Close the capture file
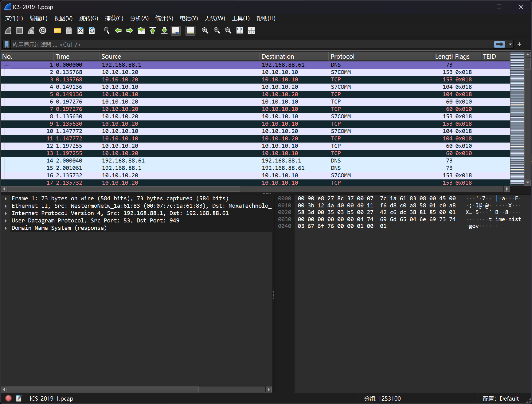 80,30
